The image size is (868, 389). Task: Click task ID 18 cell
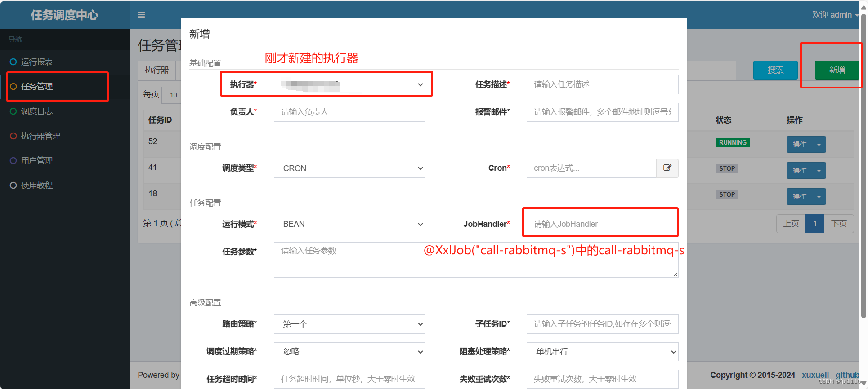pos(153,194)
